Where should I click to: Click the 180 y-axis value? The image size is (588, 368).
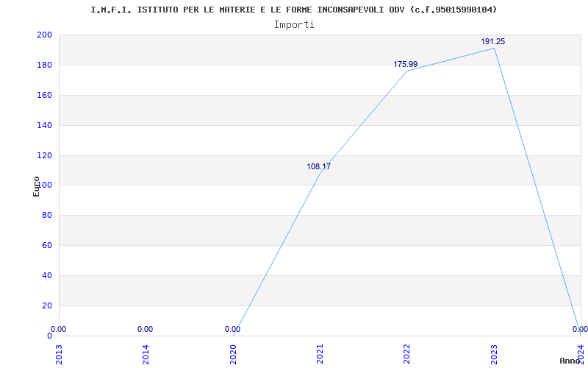pyautogui.click(x=44, y=65)
